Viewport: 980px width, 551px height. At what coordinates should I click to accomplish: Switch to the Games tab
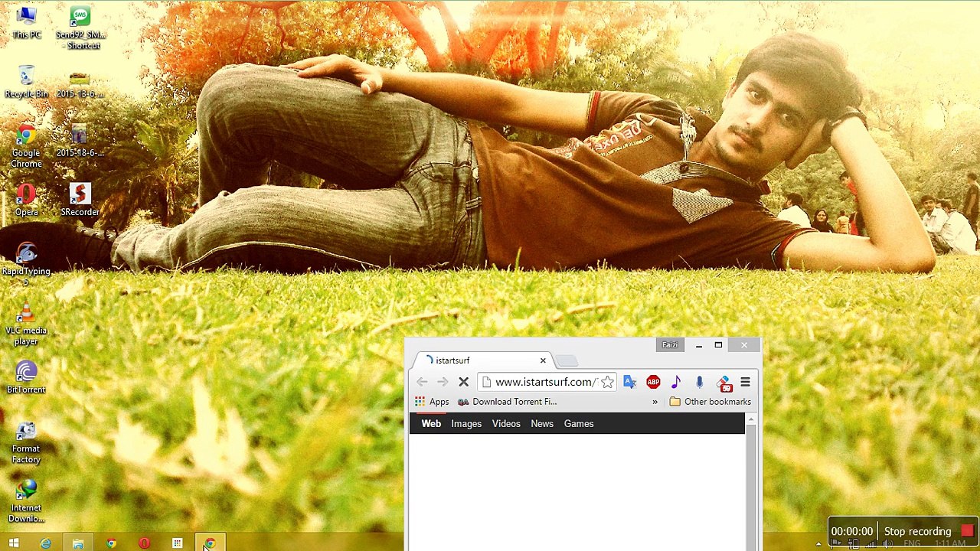pos(579,423)
